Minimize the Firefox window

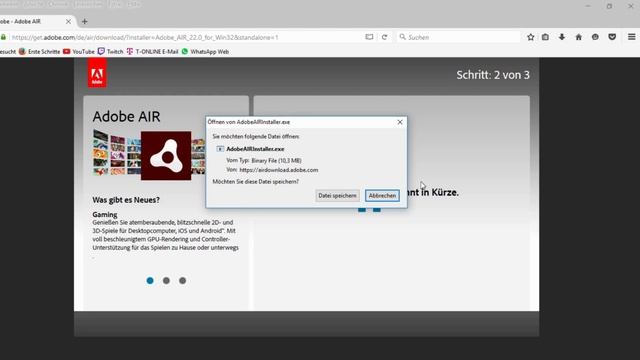588,6
